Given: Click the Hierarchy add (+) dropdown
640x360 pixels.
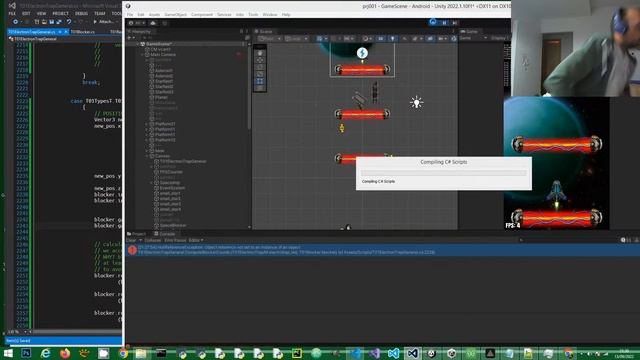Looking at the screenshot, I should 131,38.
